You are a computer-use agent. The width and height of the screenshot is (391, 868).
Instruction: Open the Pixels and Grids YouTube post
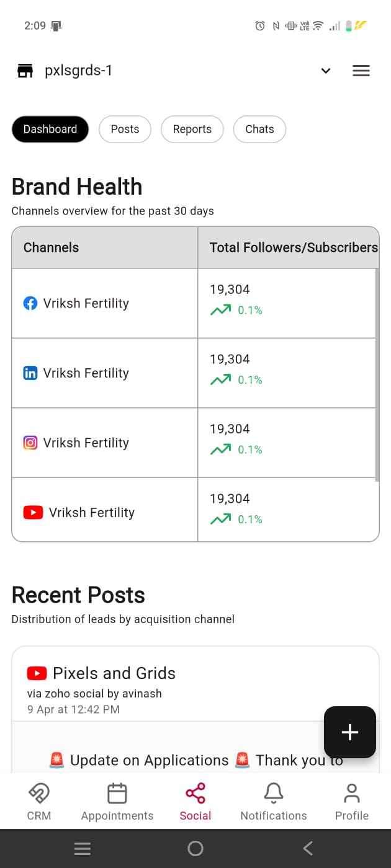coord(114,673)
